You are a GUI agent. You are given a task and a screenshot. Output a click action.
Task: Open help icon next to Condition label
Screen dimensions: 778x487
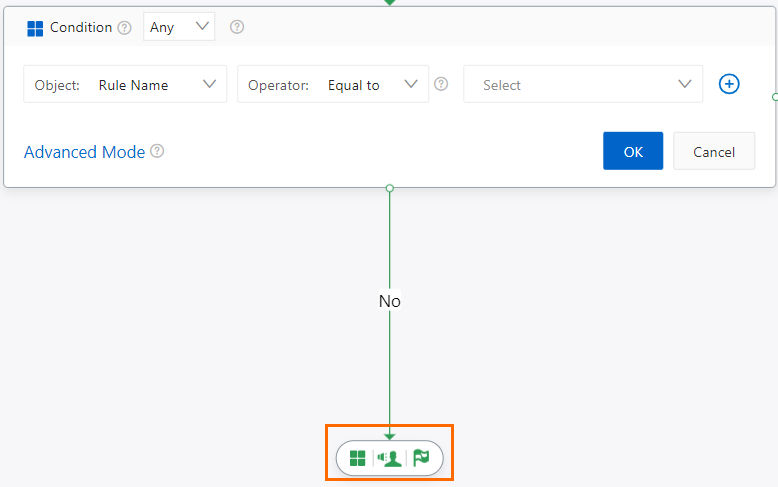(125, 27)
